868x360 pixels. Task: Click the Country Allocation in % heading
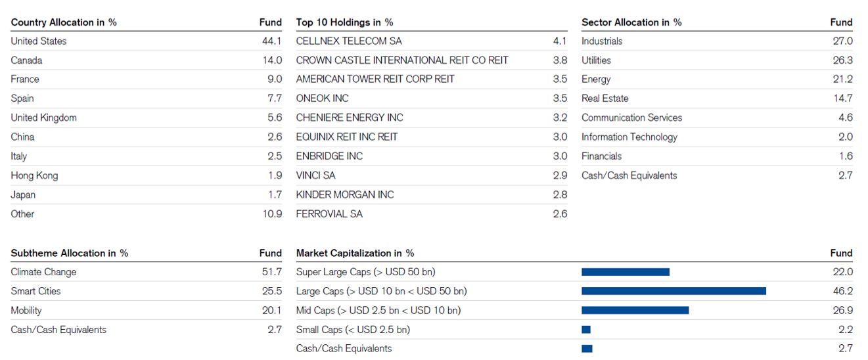(64, 22)
